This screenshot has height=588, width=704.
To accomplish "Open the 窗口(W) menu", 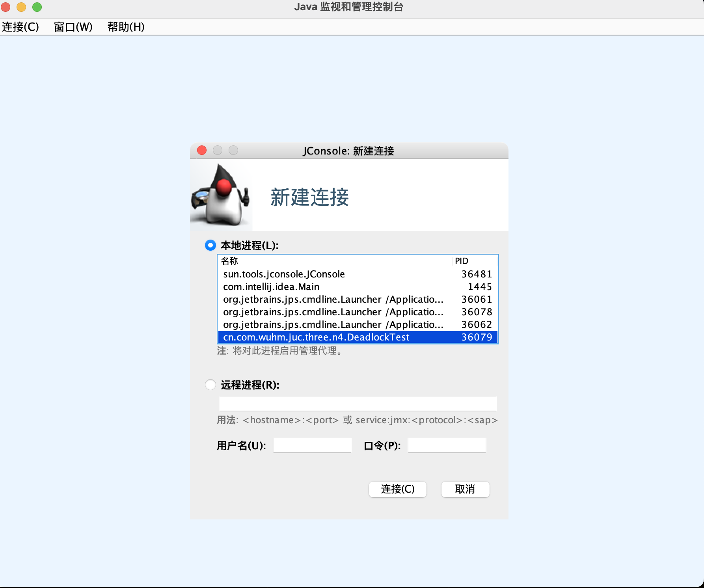I will (x=73, y=27).
